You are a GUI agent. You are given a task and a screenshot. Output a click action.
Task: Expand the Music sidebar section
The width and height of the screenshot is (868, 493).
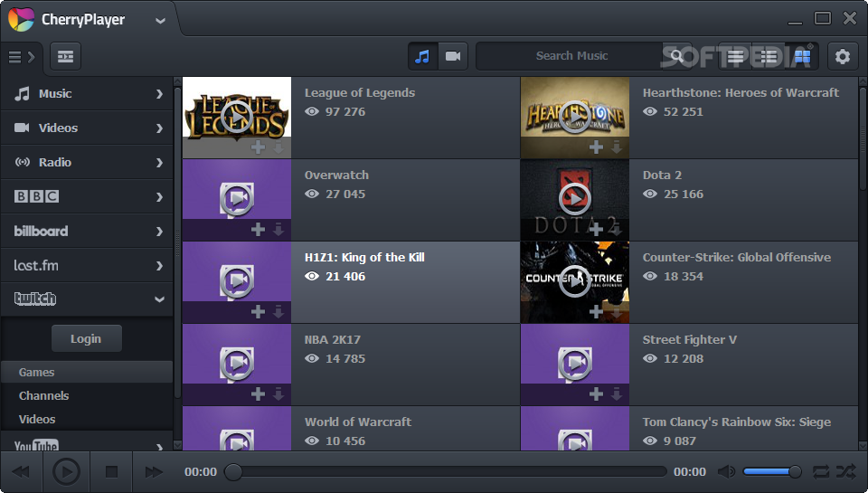87,93
